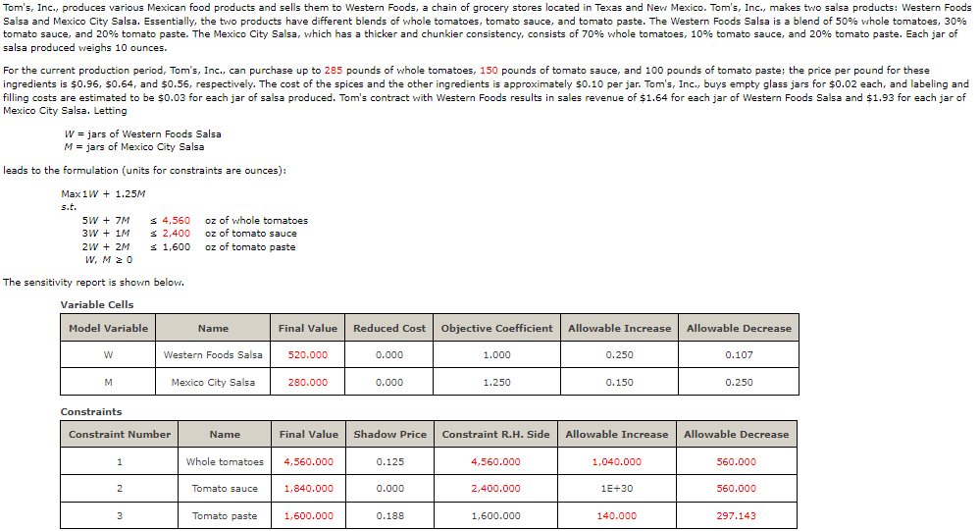Screen dimensions: 980x531
Task: Click the "Shadow Price" column header
Action: coord(390,434)
